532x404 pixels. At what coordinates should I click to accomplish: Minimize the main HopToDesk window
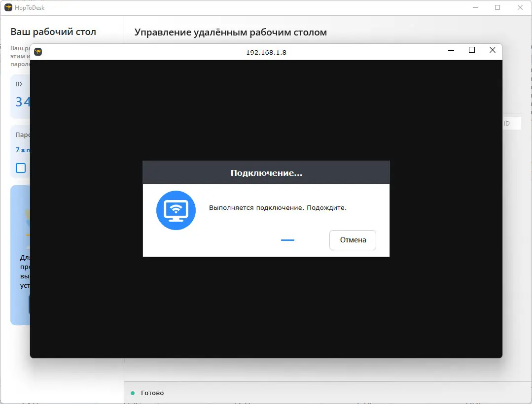(x=475, y=7)
